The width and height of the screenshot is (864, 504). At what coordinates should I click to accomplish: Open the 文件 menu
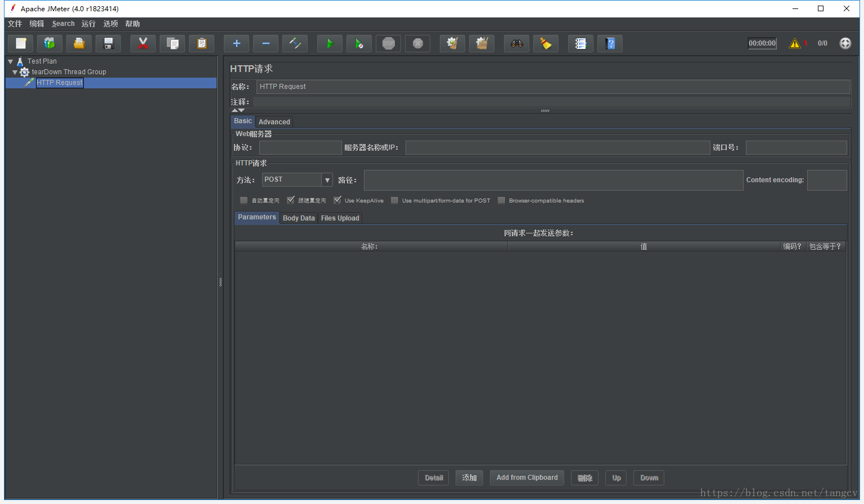tap(15, 24)
